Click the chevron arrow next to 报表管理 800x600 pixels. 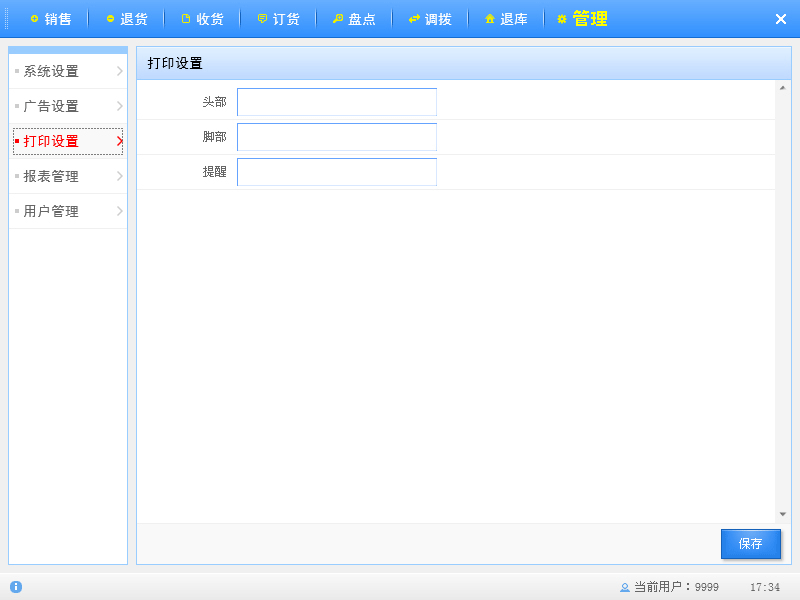pyautogui.click(x=120, y=176)
